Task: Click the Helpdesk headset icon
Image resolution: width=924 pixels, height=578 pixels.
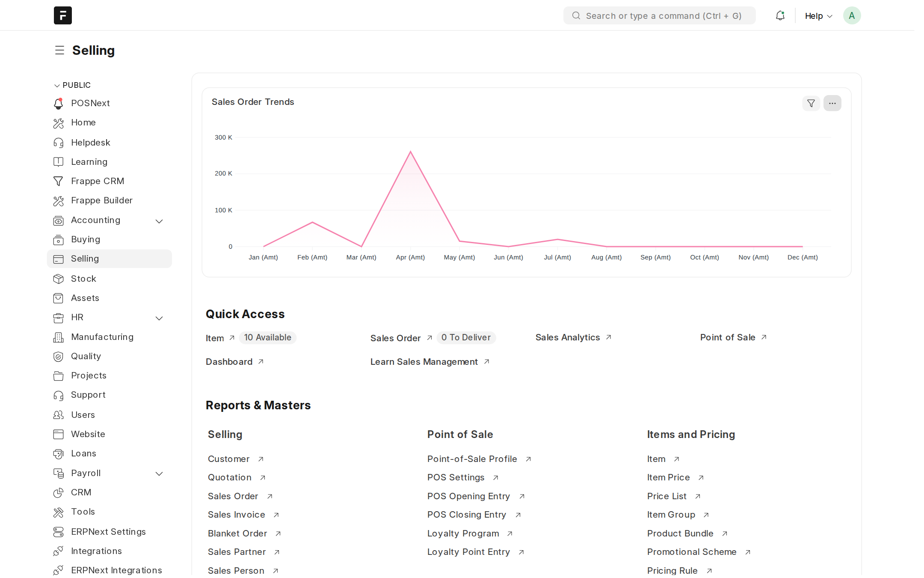Action: click(x=59, y=143)
